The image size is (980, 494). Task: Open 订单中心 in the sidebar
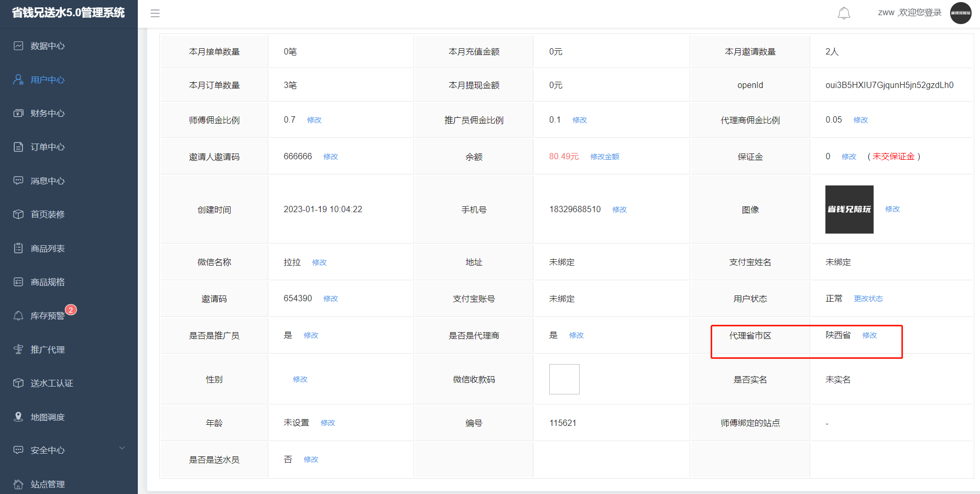tap(47, 147)
